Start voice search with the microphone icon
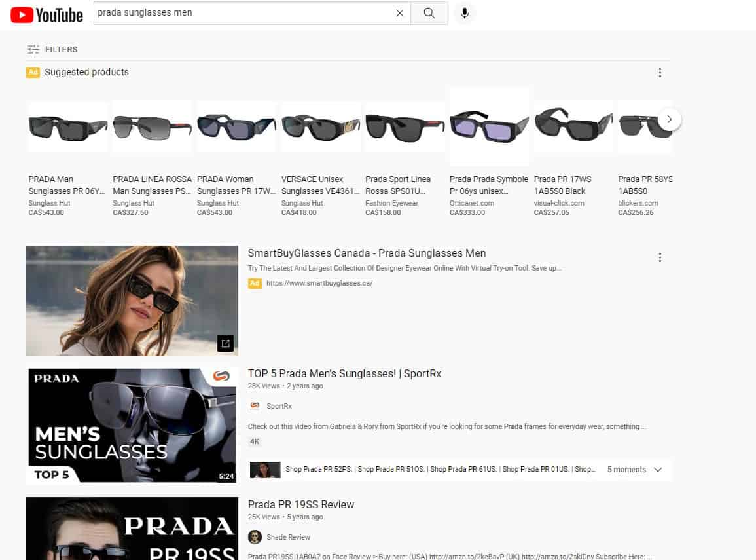 point(464,13)
